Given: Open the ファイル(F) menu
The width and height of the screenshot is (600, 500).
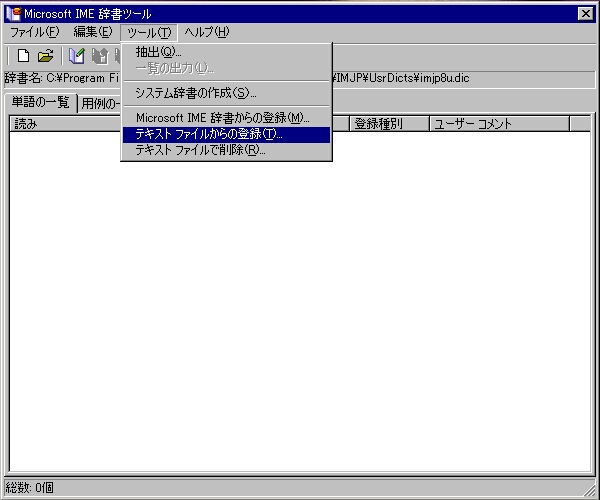Looking at the screenshot, I should tap(34, 32).
